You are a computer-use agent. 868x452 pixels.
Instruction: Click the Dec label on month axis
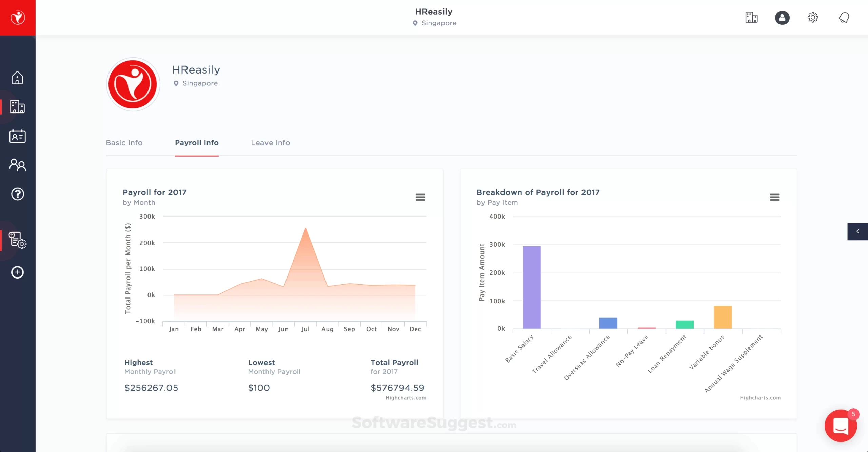point(415,329)
